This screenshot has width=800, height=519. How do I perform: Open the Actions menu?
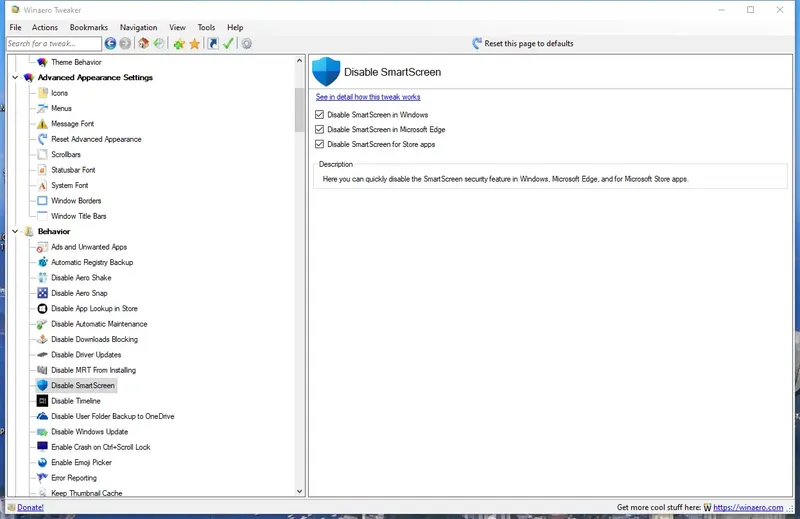tap(45, 27)
